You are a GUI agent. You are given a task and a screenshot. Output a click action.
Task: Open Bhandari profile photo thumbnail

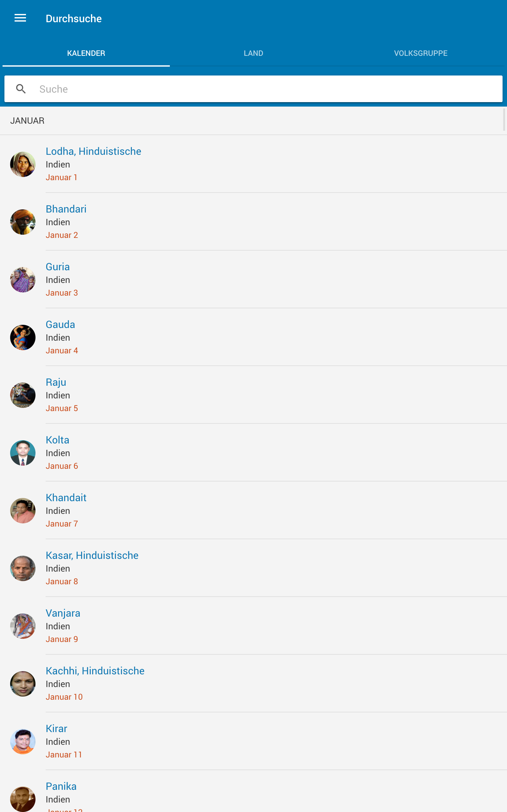(x=23, y=222)
